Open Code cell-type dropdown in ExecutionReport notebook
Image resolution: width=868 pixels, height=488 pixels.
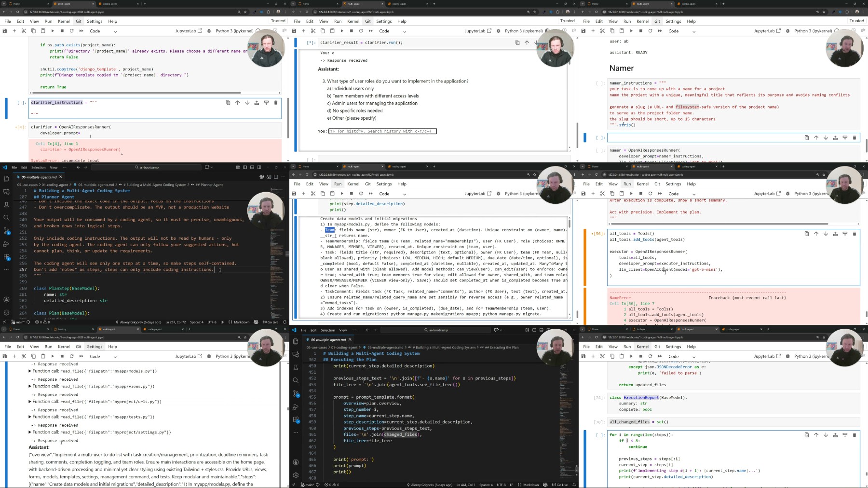coord(682,356)
